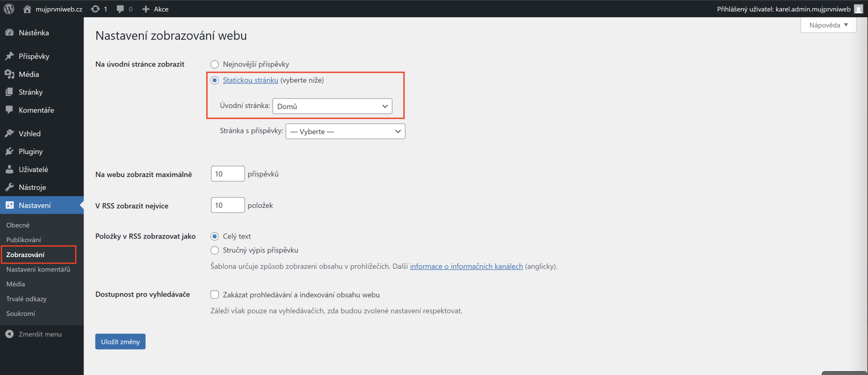Select the Nejnovější příspěvky radio button

215,64
